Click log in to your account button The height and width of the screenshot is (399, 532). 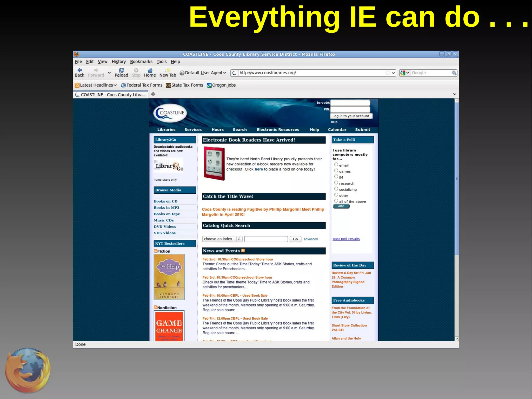(351, 116)
